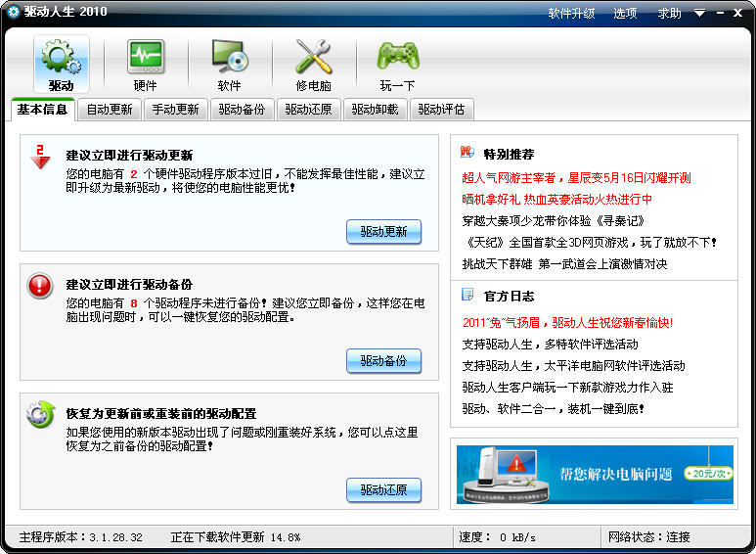The width and height of the screenshot is (756, 554).
Task: Open the 选项 options menu
Action: (x=625, y=13)
